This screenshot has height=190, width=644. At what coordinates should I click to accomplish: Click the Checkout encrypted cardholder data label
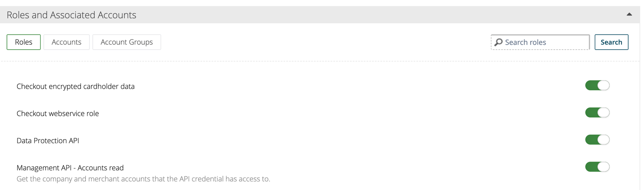[x=76, y=86]
